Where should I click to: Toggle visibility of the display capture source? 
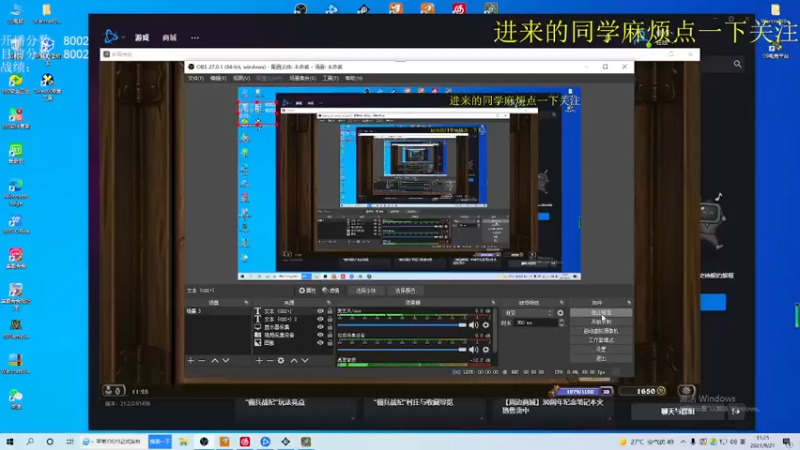pos(320,327)
